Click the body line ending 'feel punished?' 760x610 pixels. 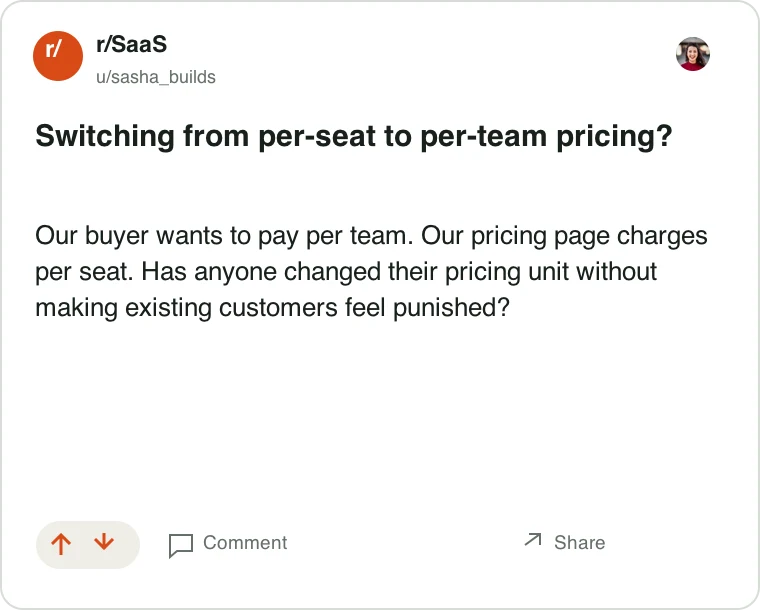coord(272,308)
